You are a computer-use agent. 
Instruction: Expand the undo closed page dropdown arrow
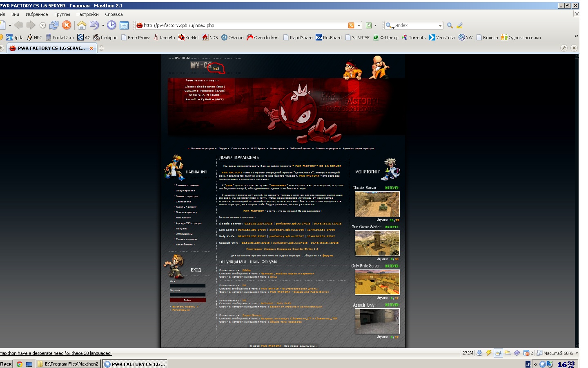(x=103, y=25)
